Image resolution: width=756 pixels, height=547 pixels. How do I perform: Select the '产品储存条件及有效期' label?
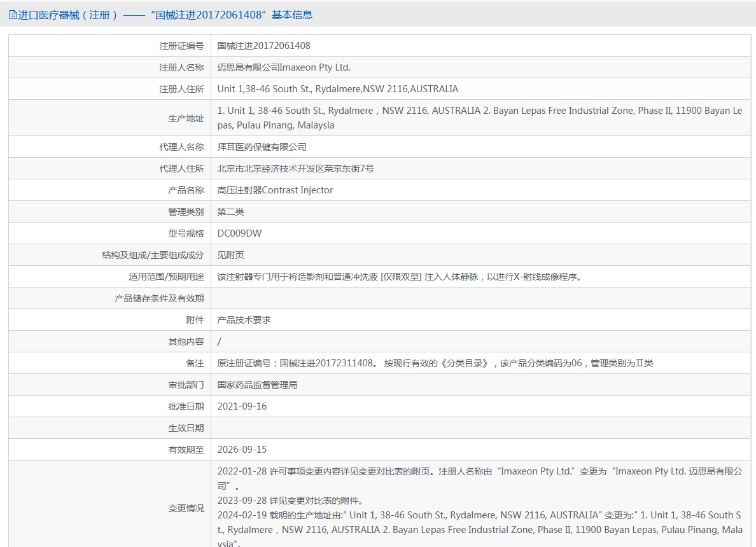[159, 299]
